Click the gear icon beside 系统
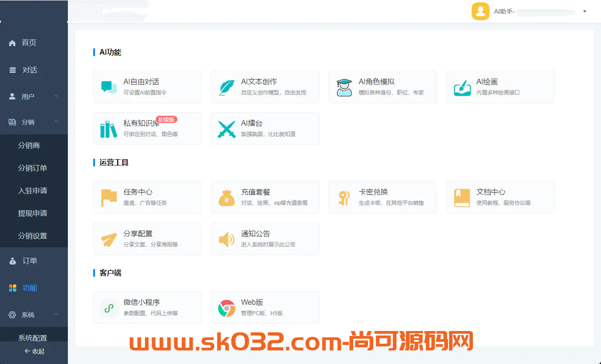This screenshot has height=364, width=601. (x=12, y=315)
